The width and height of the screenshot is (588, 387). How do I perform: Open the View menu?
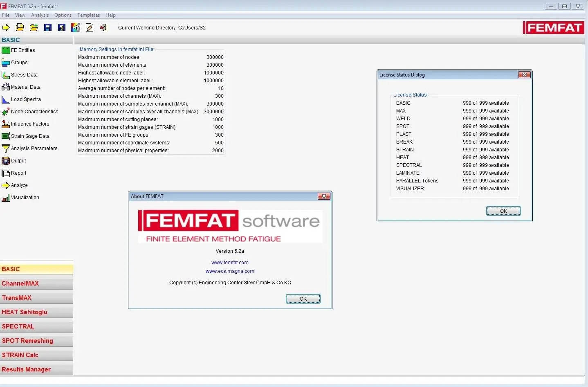[20, 15]
